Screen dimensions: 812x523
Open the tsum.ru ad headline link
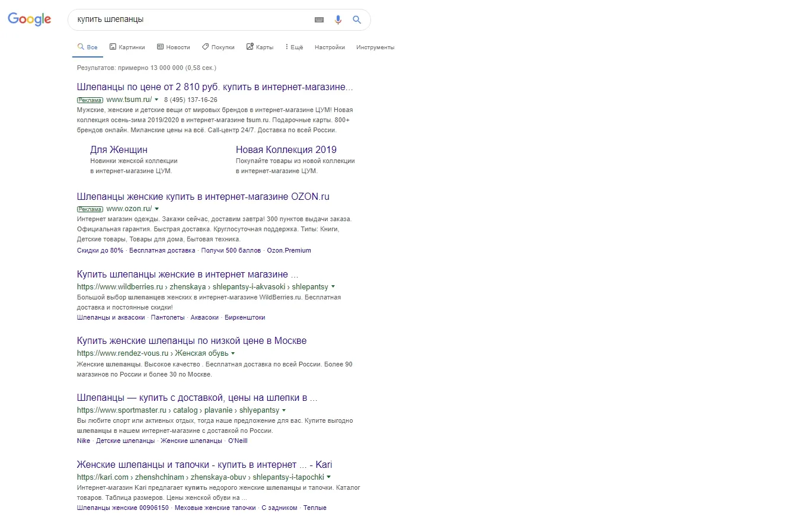coord(215,87)
